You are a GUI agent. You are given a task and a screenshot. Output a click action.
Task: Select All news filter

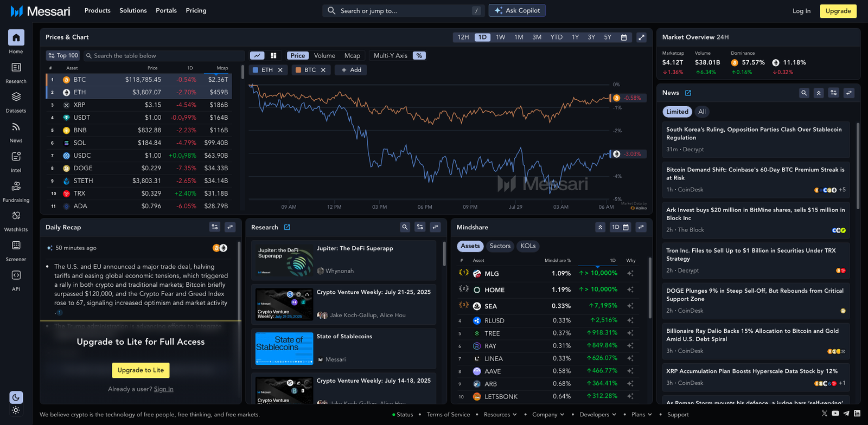click(702, 112)
